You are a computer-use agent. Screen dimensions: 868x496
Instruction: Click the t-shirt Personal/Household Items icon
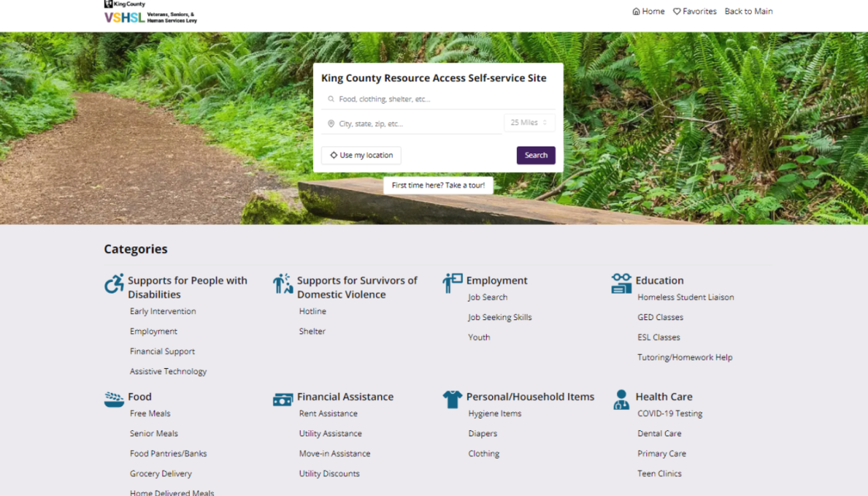tap(452, 399)
